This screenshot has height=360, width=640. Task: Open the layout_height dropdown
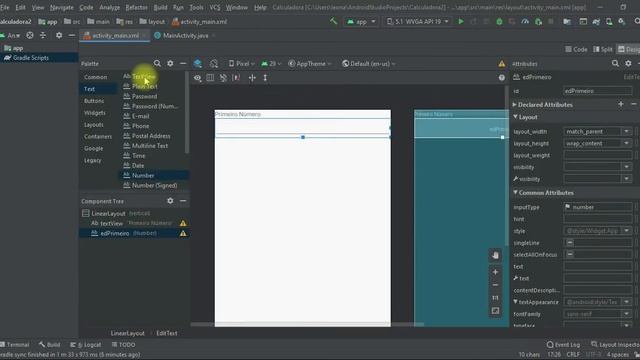point(626,143)
